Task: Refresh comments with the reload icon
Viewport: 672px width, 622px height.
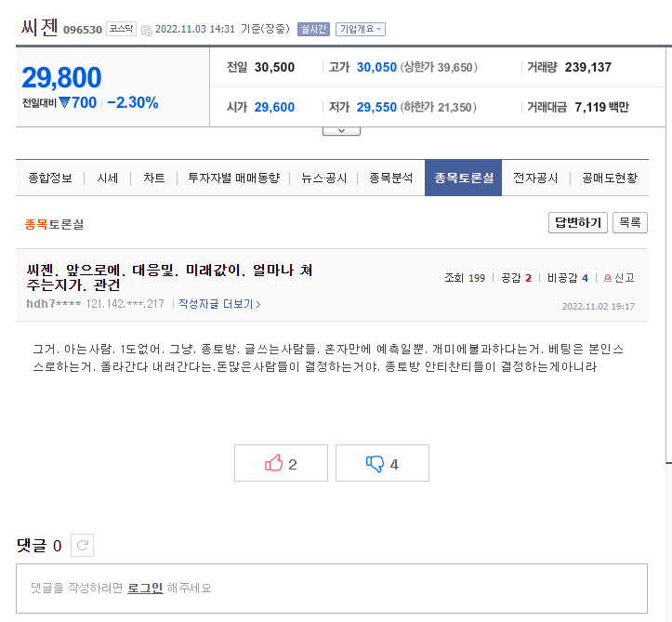Action: pos(82,545)
